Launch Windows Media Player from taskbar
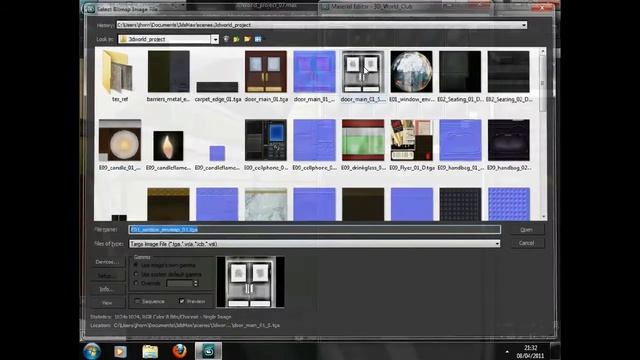The width and height of the screenshot is (640, 360). (x=120, y=351)
